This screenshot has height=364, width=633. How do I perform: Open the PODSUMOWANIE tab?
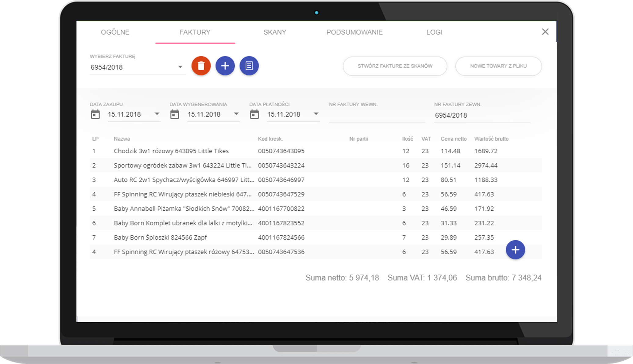point(355,32)
